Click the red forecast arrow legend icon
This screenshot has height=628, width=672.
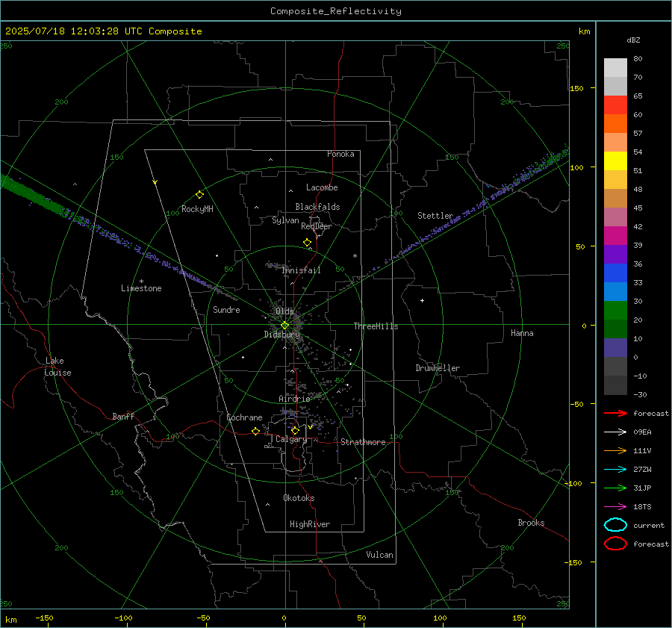tap(615, 413)
